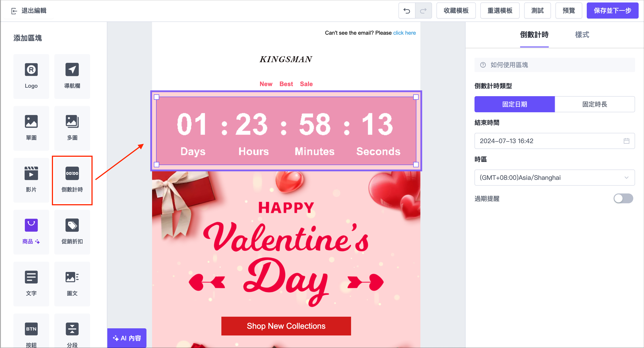The width and height of the screenshot is (644, 348).
Task: Add a video block 影片
Action: pos(31,180)
